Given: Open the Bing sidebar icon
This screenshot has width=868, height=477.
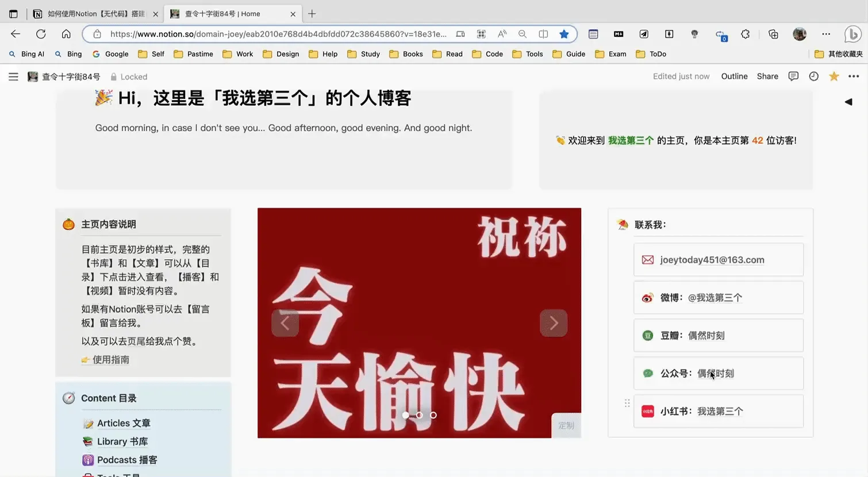Looking at the screenshot, I should (852, 34).
